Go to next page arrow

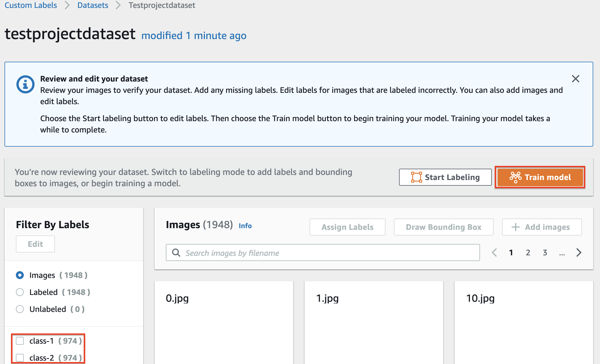579,252
